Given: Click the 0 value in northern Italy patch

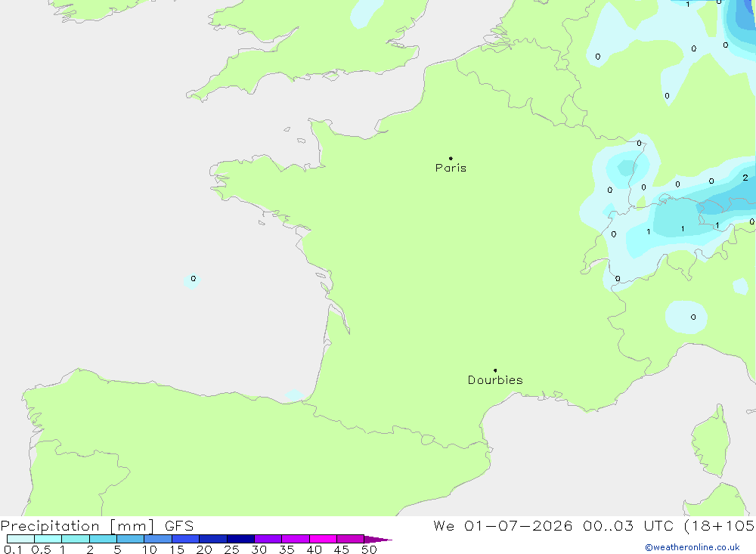Looking at the screenshot, I should 693,317.
